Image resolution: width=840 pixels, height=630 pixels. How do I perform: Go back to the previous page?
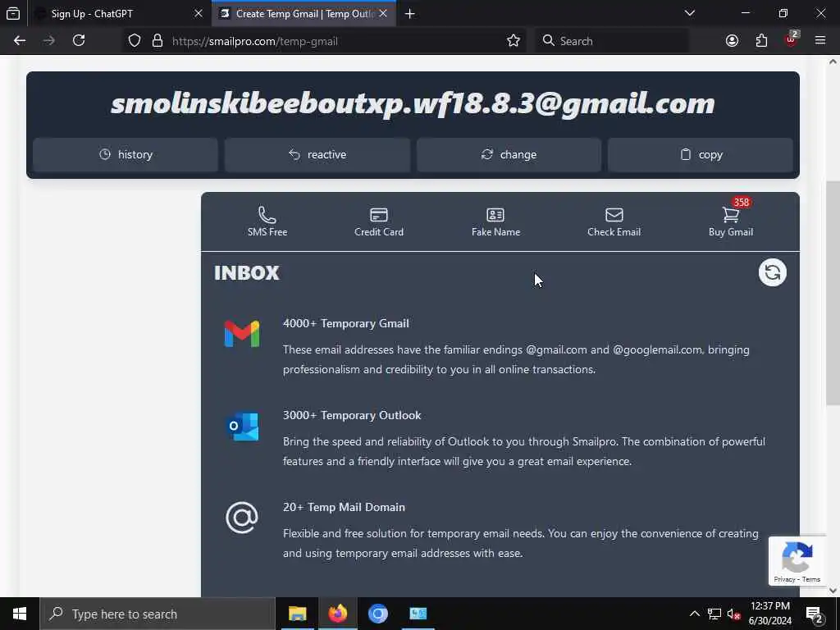20,41
